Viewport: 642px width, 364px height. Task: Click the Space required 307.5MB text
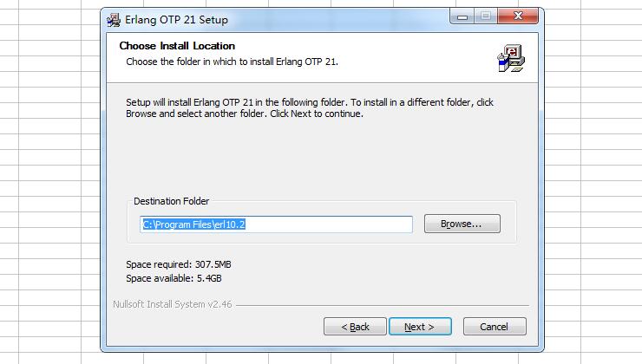[179, 264]
